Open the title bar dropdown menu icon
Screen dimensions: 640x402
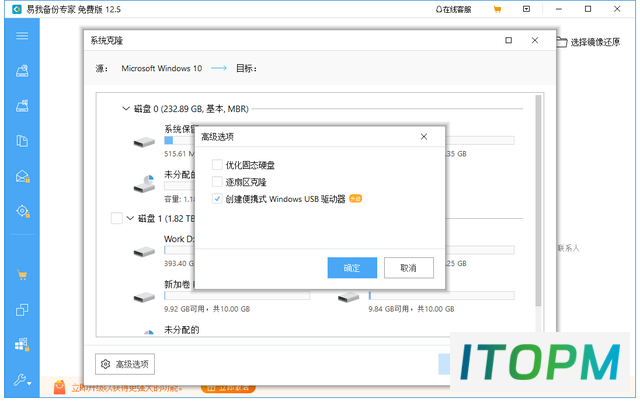point(527,9)
